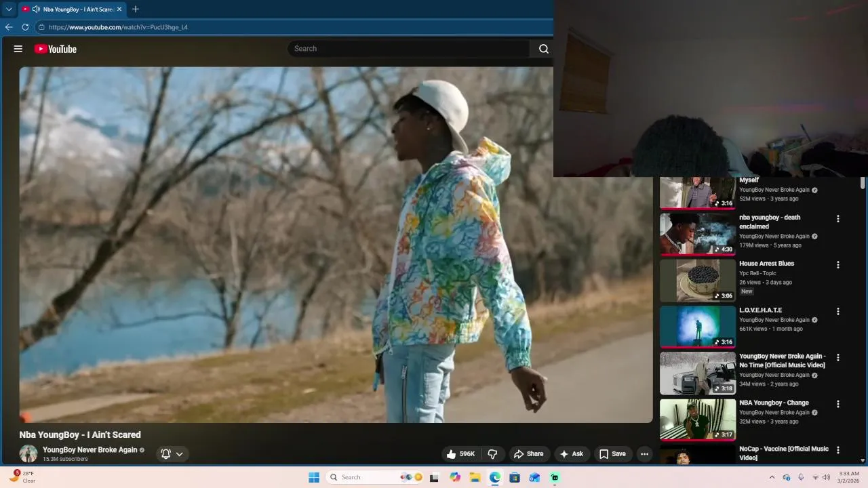Share the video

528,454
